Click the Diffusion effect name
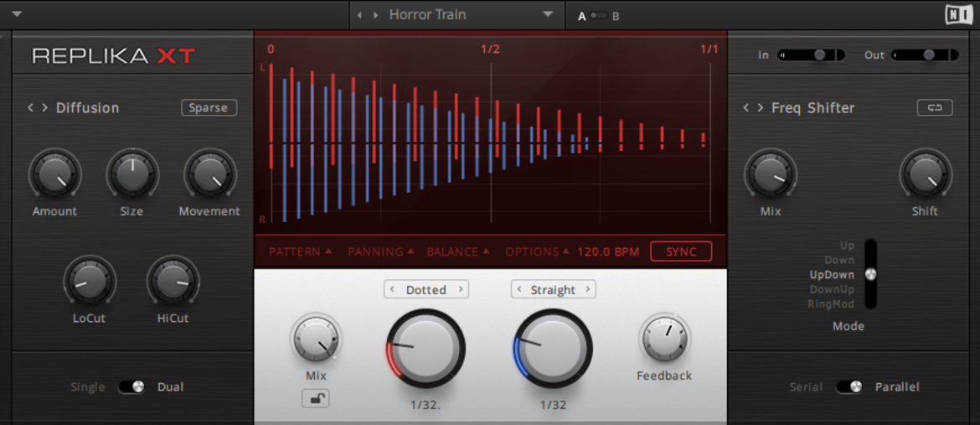The width and height of the screenshot is (980, 425). (87, 107)
